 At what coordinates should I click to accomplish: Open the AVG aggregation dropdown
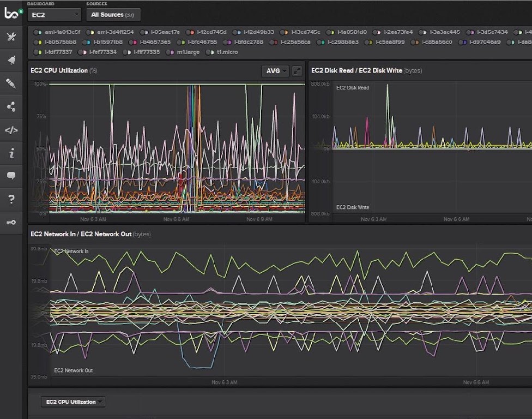[x=275, y=71]
